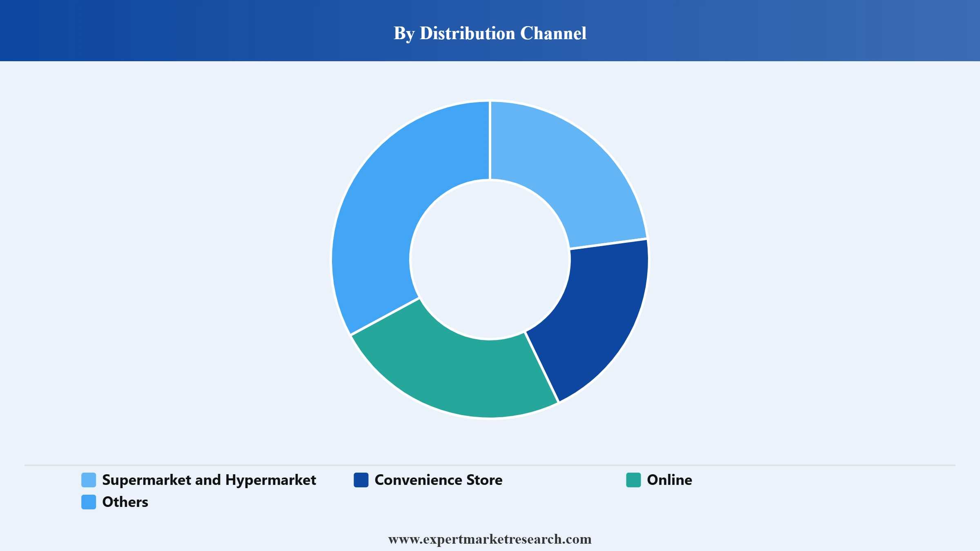Click the Others legend color swatch

tap(89, 502)
